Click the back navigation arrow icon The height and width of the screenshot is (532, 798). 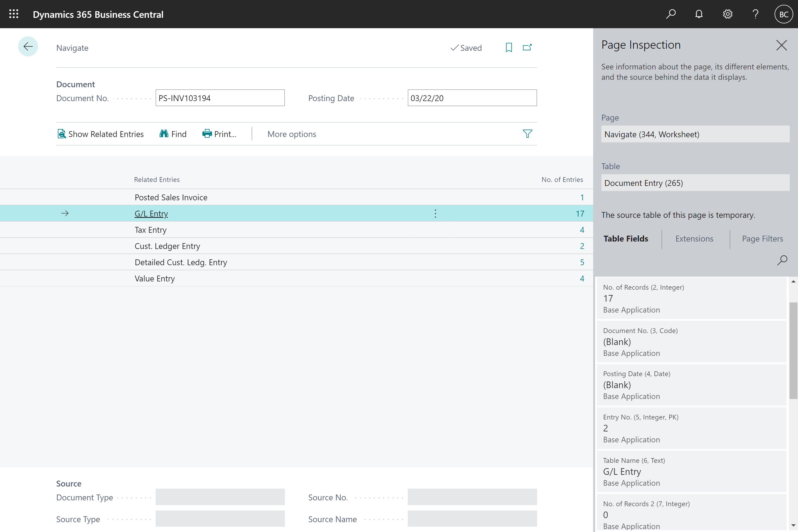(28, 46)
